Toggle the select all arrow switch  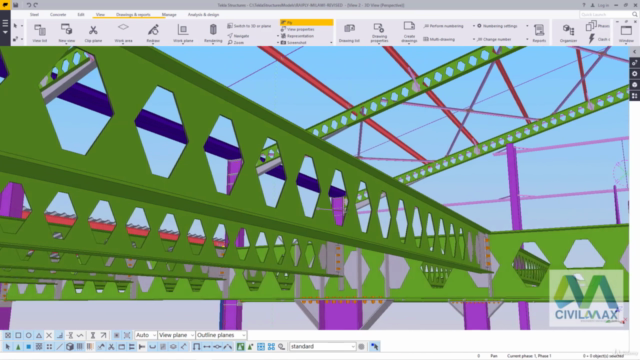click(8, 347)
